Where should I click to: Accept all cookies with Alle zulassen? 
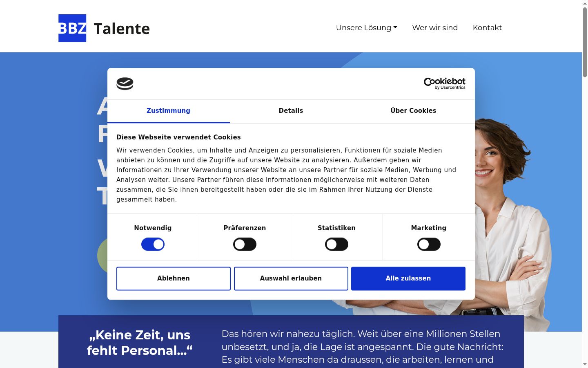pyautogui.click(x=408, y=278)
